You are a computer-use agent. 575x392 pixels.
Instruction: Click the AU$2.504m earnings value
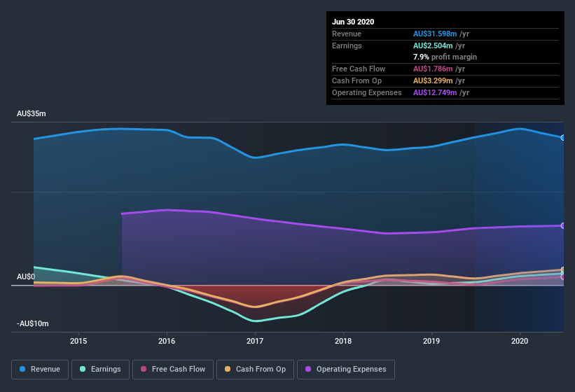click(433, 45)
